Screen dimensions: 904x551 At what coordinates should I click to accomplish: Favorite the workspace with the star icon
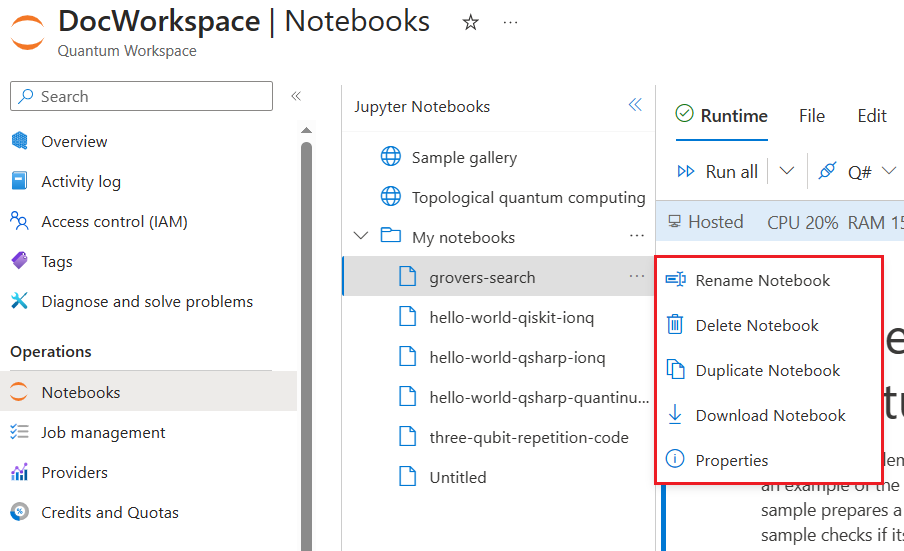point(470,22)
